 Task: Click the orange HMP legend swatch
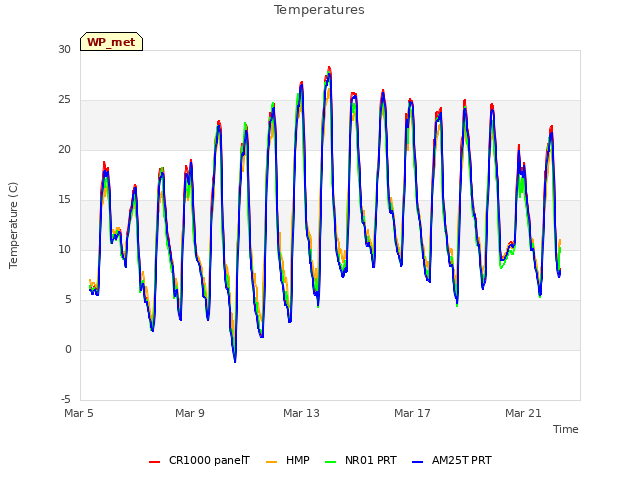click(271, 461)
